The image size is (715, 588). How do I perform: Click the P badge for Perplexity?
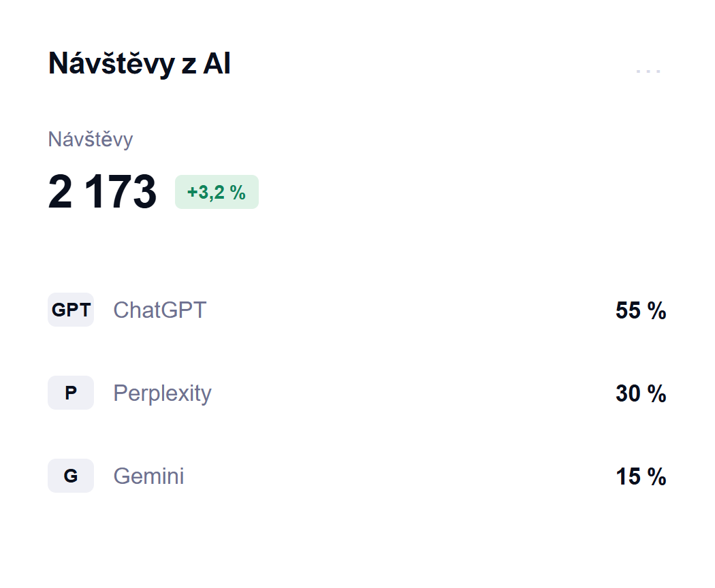tap(71, 393)
